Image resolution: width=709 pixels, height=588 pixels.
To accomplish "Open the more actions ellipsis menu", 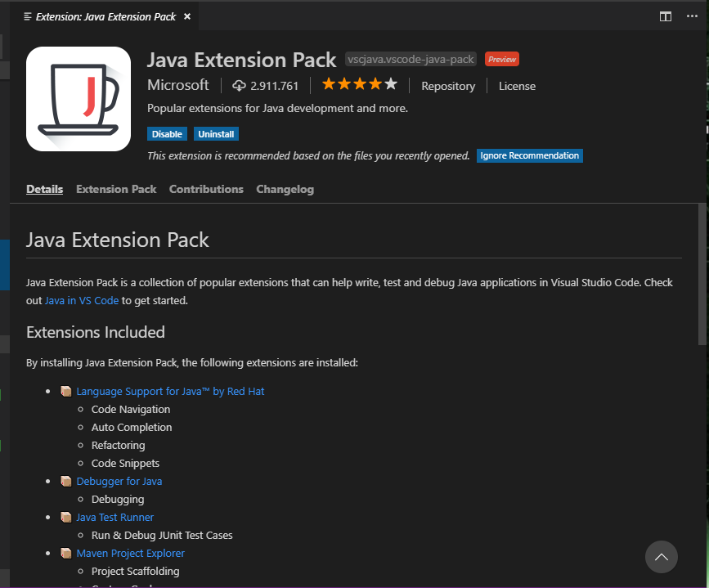I will [692, 16].
